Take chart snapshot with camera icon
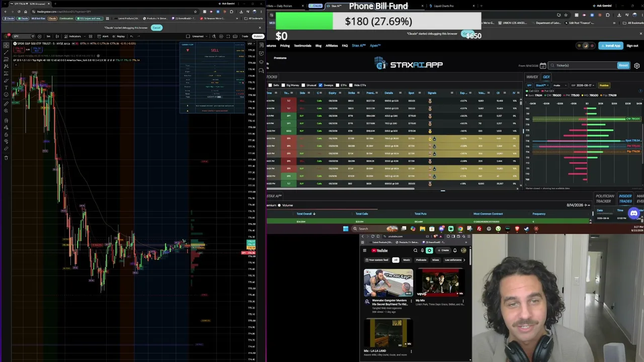Screen dimensions: 644x362 click(235, 36)
